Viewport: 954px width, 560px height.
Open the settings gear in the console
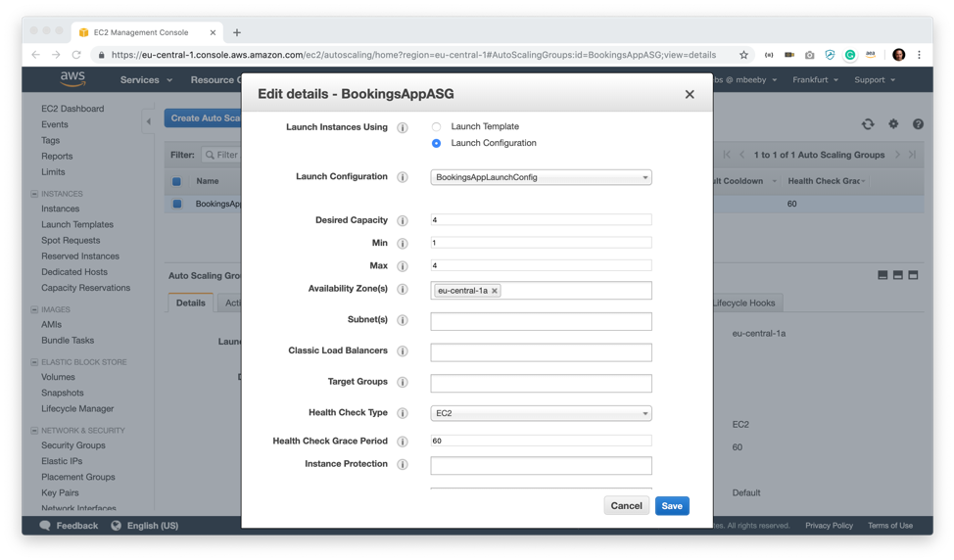coord(893,124)
